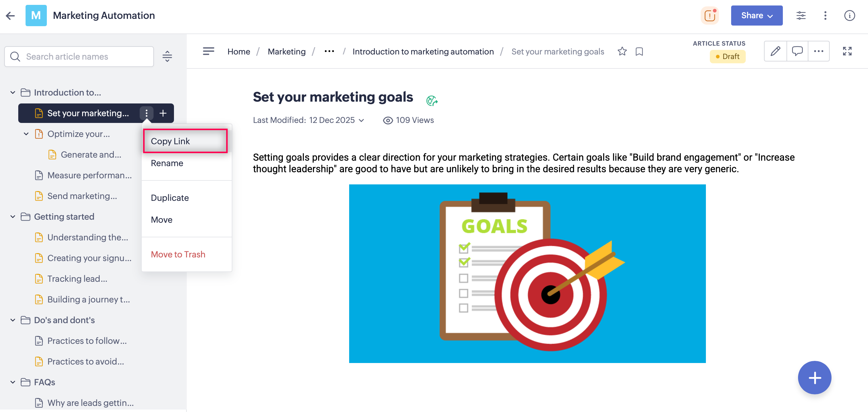This screenshot has width=868, height=412.
Task: Toggle the favorite star for article
Action: click(622, 52)
